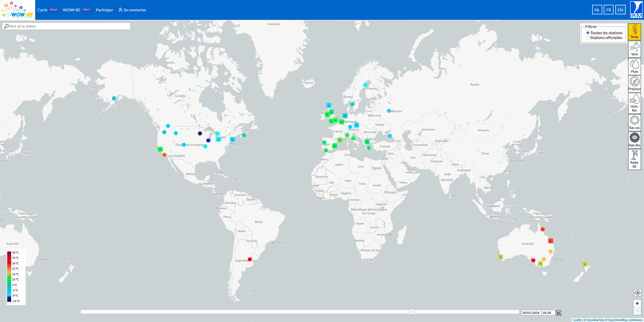Select the Temp. temperature layer icon
The width and height of the screenshot is (644, 322).
pyautogui.click(x=634, y=32)
